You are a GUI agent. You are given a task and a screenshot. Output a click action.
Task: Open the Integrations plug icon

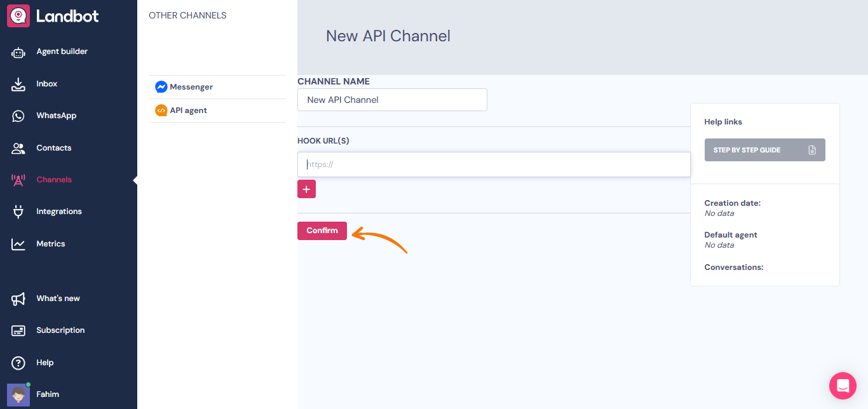click(x=18, y=211)
